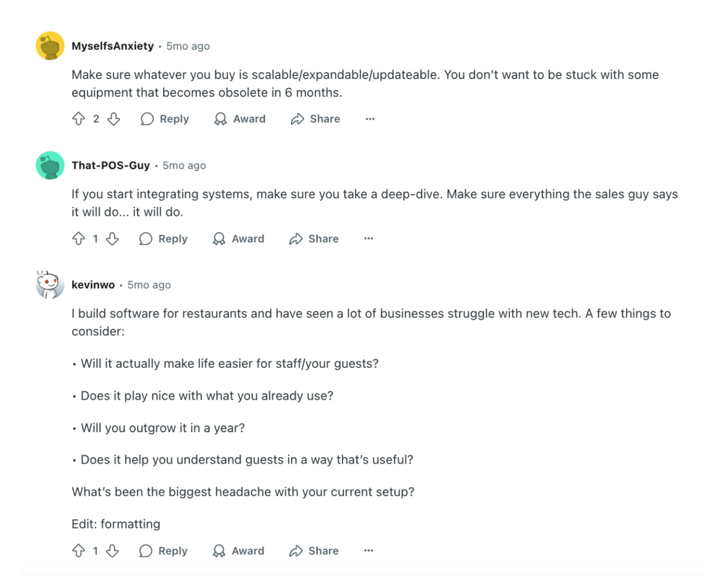This screenshot has width=728, height=584.
Task: Open the Share options for MyselfsAnxiety's comment
Action: 315,119
